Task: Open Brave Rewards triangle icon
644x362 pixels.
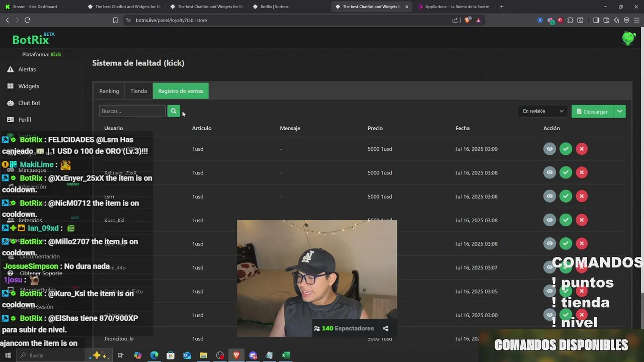Action: point(478,20)
